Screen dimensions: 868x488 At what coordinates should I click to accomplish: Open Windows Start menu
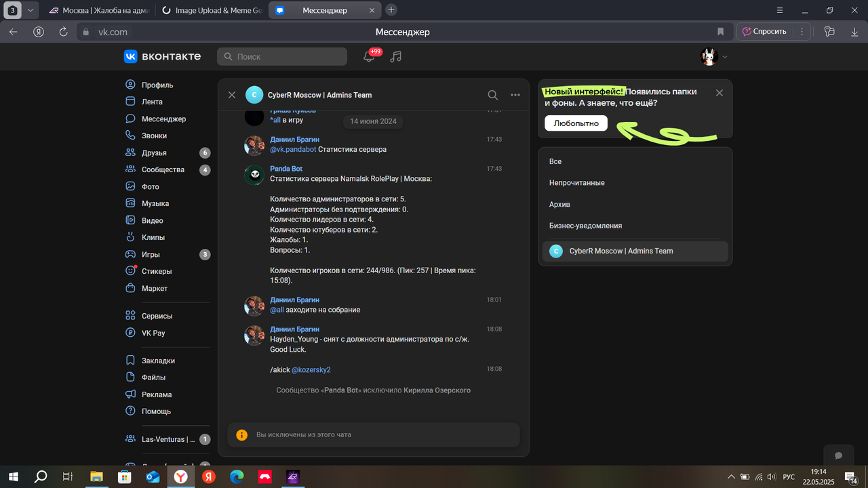point(13,477)
